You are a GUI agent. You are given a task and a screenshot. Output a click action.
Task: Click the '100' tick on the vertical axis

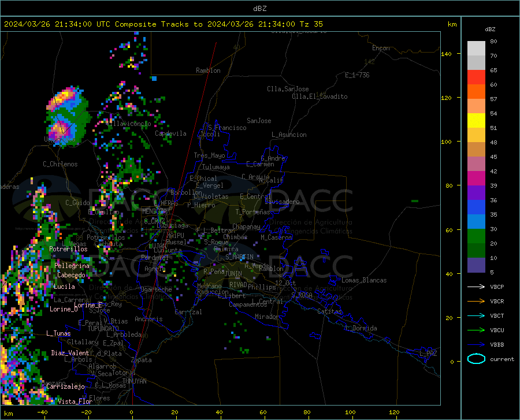[446, 142]
